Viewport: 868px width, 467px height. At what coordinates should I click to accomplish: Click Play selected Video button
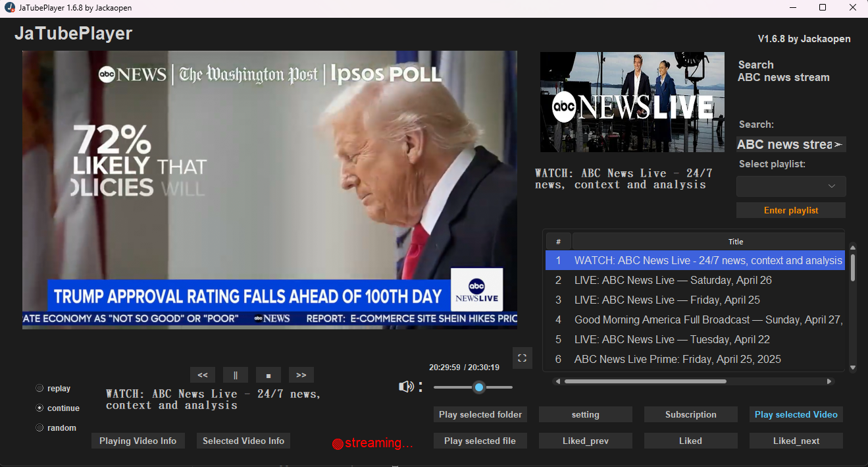796,414
